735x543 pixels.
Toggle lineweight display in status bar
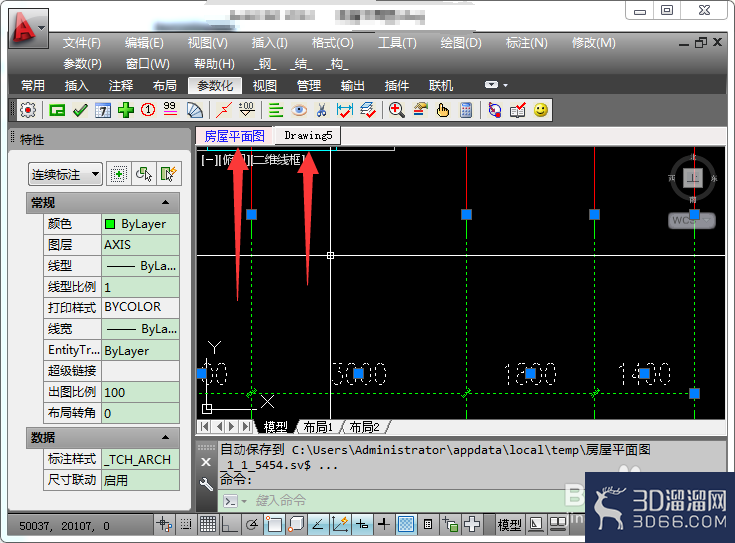[384, 524]
